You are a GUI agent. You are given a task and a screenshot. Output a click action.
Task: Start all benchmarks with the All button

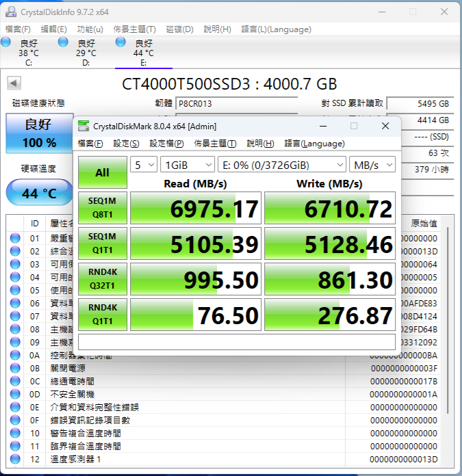103,172
